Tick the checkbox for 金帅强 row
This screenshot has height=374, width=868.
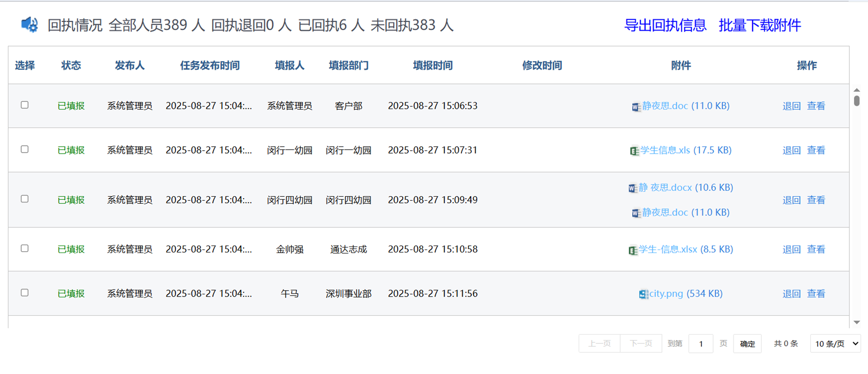click(25, 248)
